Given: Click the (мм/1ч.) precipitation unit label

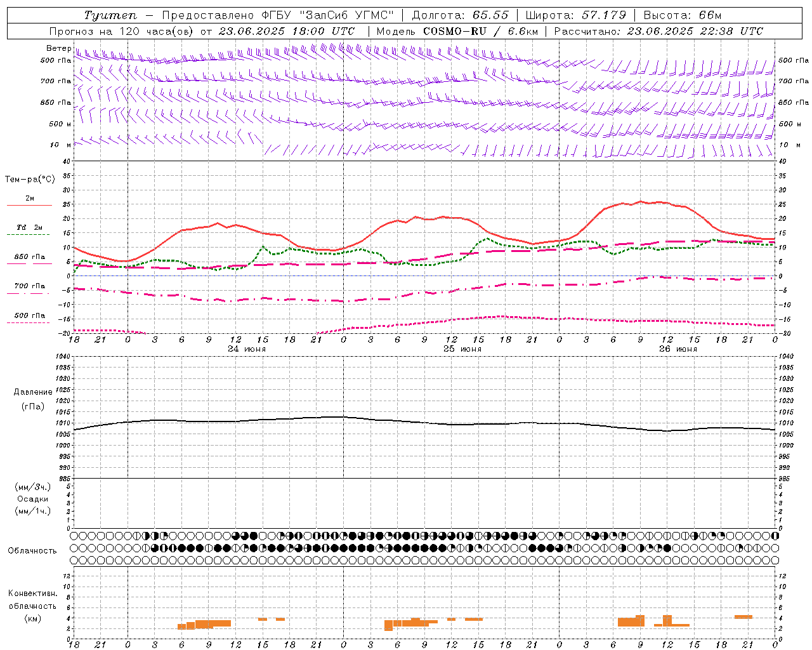Looking at the screenshot, I should tap(33, 511).
